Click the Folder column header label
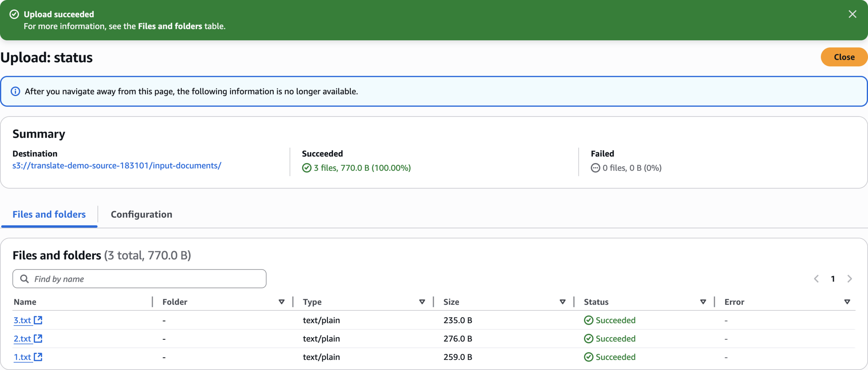The image size is (868, 370). tap(175, 302)
